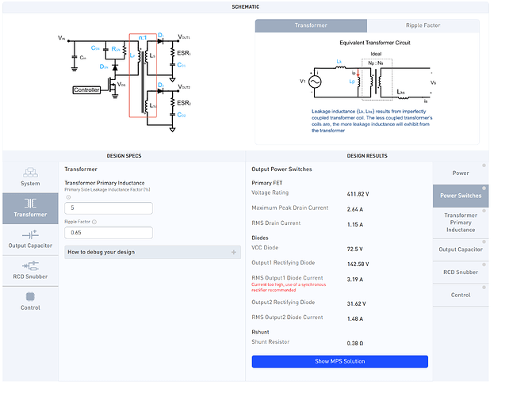Image resolution: width=532 pixels, height=396 pixels.
Task: Click Output1 Rectifying Diode value 142.58 V
Action: coord(358,264)
